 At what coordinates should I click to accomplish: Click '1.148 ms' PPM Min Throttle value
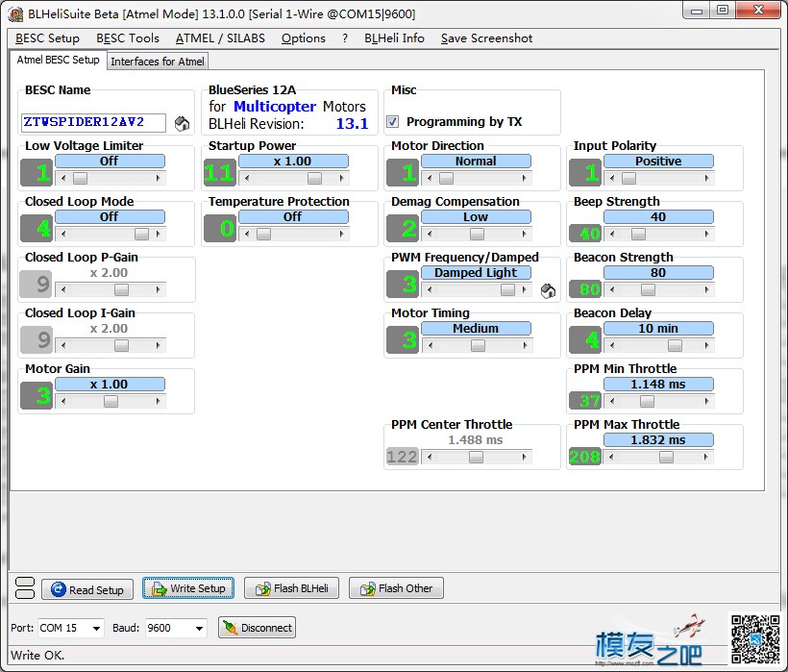click(658, 384)
